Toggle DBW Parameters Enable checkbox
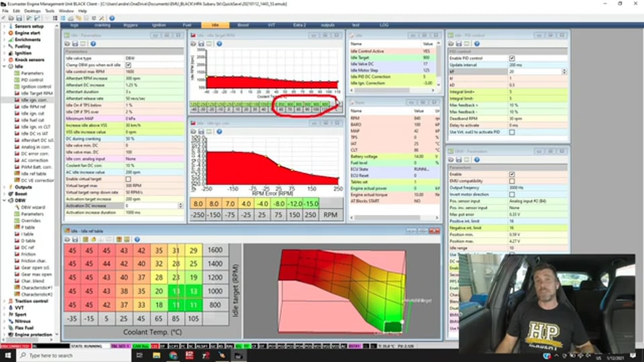644x362 pixels. pos(512,174)
